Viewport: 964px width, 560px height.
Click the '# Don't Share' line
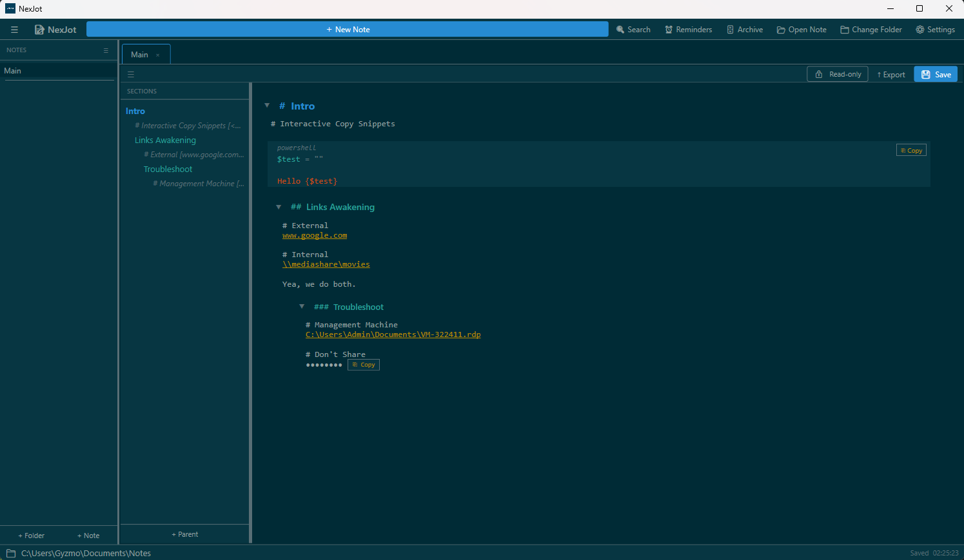(335, 354)
